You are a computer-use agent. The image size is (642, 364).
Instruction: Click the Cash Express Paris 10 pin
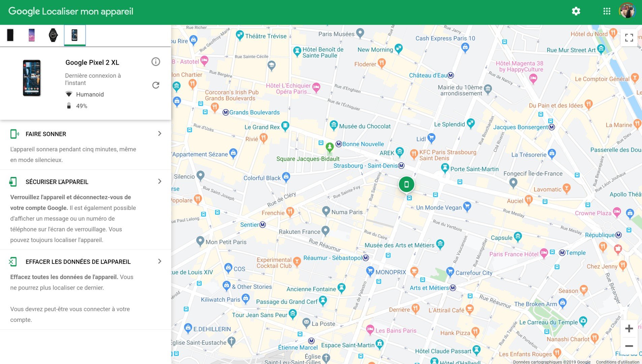tap(465, 48)
